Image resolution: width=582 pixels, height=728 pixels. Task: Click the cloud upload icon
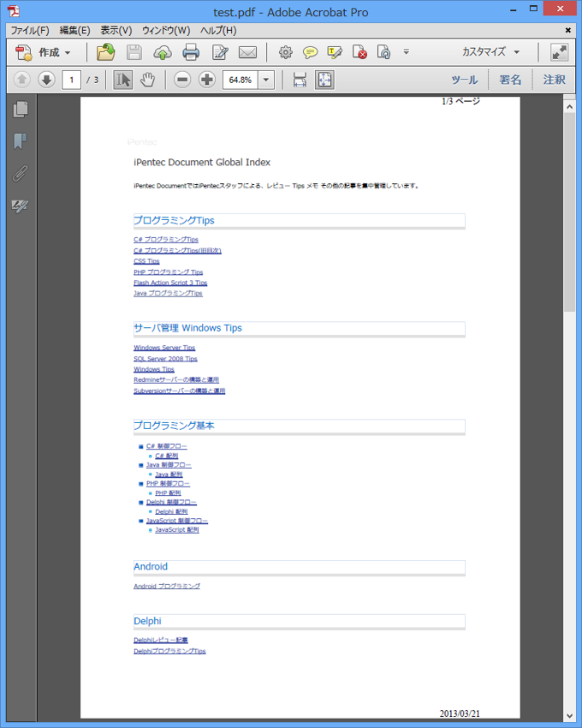coord(163,52)
